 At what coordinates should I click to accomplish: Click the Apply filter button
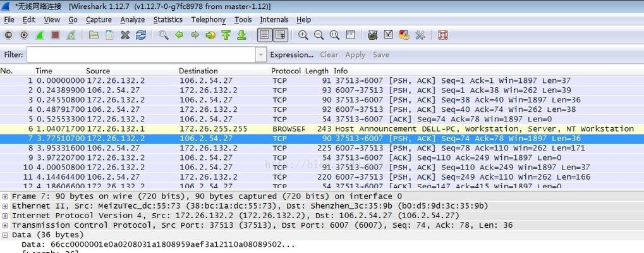(x=355, y=54)
